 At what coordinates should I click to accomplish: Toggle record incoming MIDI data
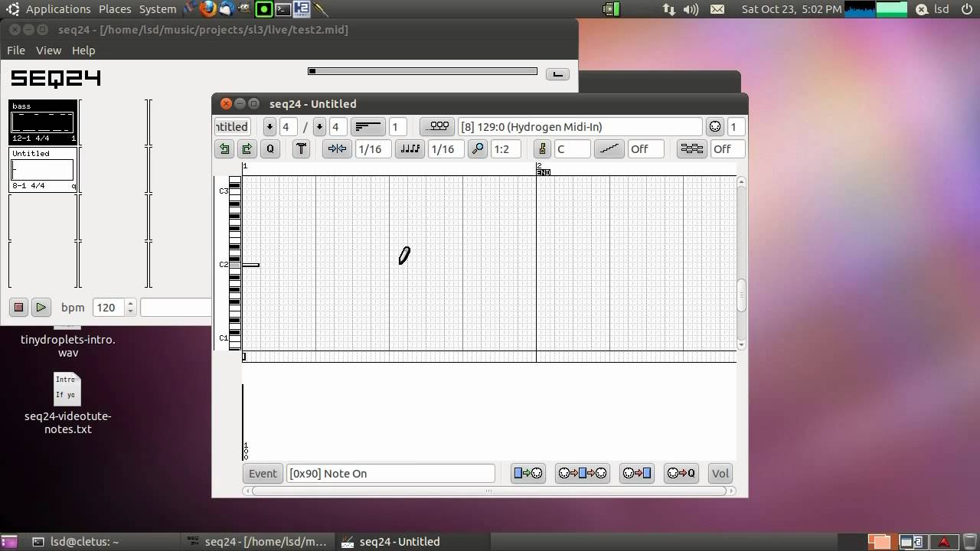pyautogui.click(x=636, y=473)
